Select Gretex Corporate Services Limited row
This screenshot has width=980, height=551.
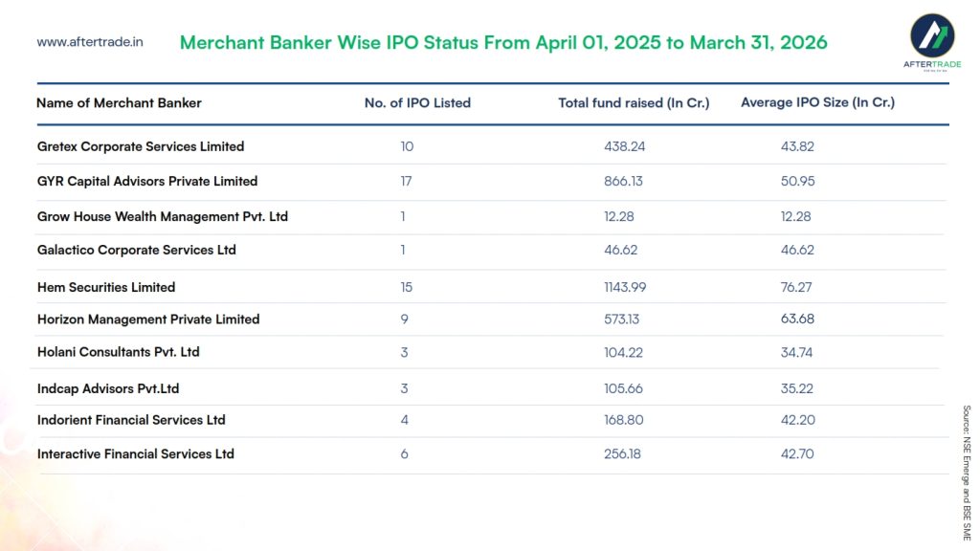coord(141,146)
